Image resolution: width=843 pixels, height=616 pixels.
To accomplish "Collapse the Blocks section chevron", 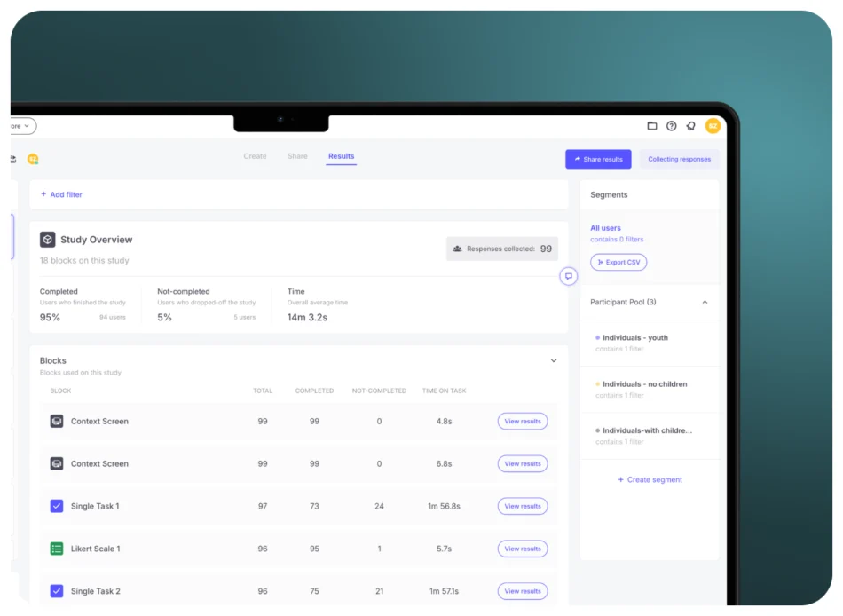I will (x=554, y=360).
